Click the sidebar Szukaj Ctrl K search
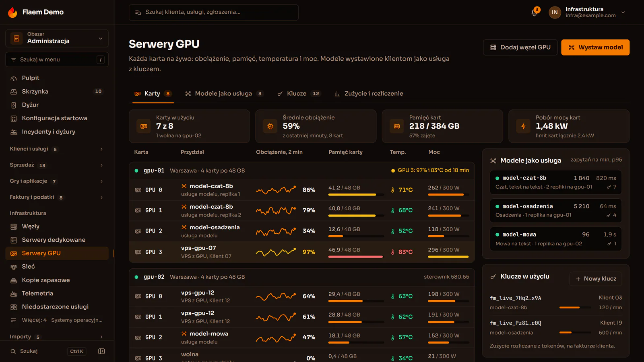 [x=48, y=351]
